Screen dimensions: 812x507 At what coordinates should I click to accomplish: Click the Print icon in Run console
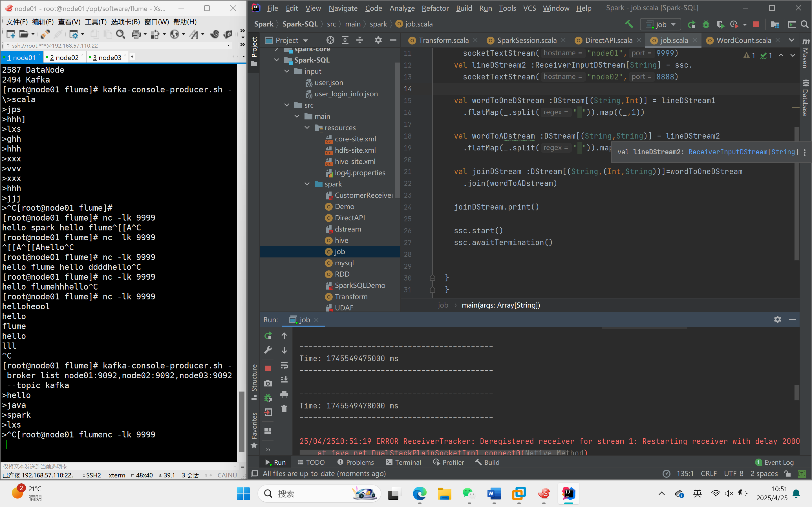coord(284,394)
